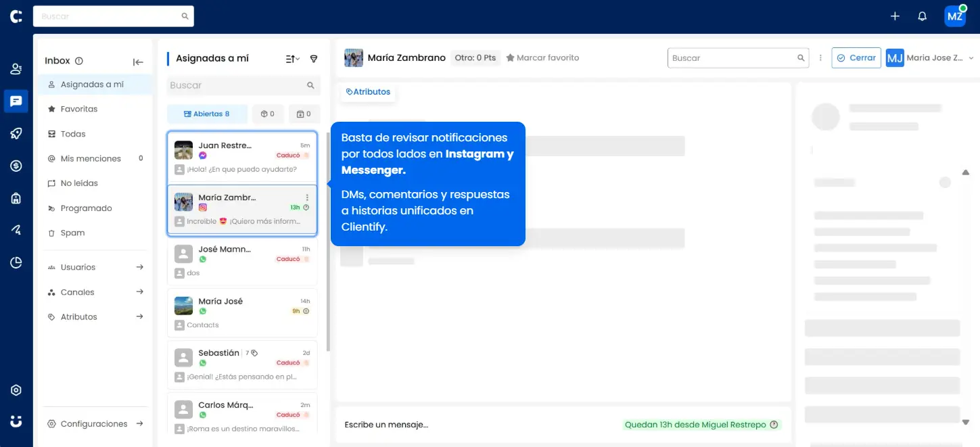The height and width of the screenshot is (447, 980).
Task: Click the right panel scroll down arrow
Action: pyautogui.click(x=965, y=423)
